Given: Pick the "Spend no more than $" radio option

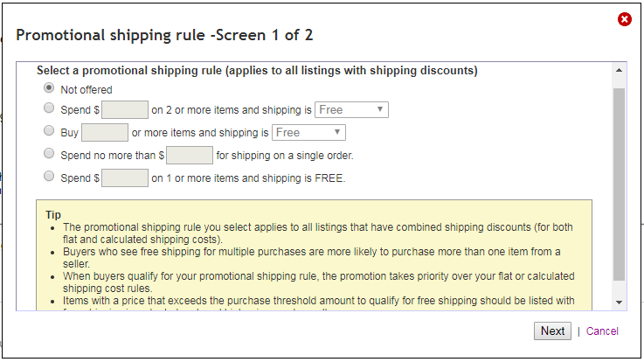Looking at the screenshot, I should tap(49, 153).
